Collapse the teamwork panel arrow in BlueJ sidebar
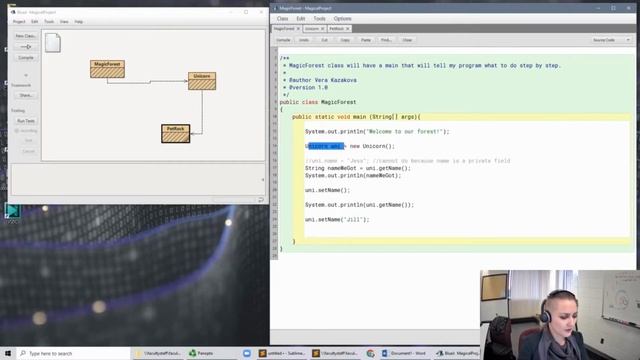Image resolution: width=640 pixels, height=360 pixels. 26,75
